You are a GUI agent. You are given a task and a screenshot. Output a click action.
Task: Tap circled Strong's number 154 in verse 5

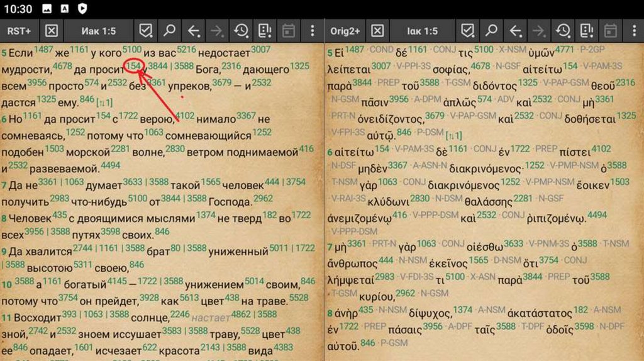pyautogui.click(x=132, y=65)
